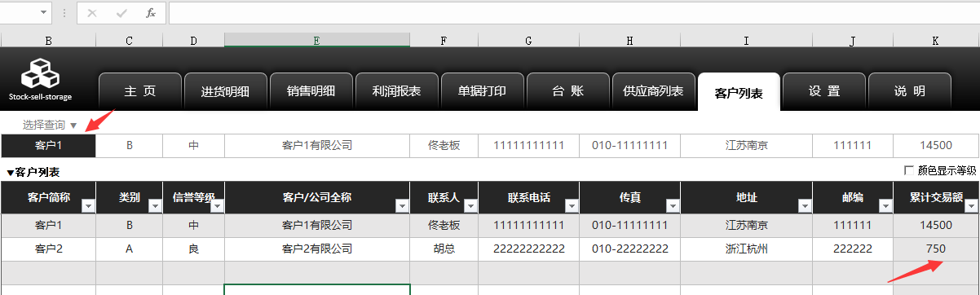Viewport: 980px width, 295px height.
Task: Open the 邮编 column filter dropdown
Action: click(886, 207)
